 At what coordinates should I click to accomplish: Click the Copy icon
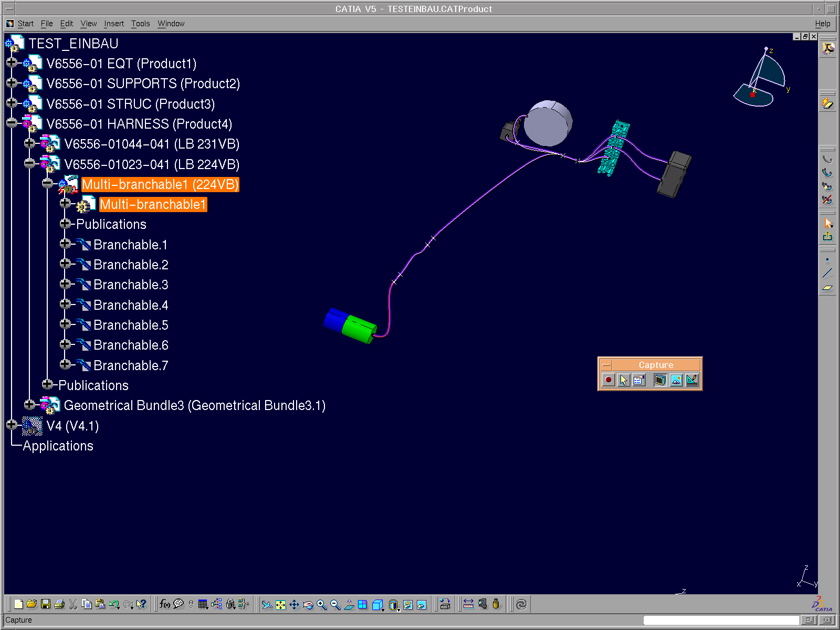click(x=87, y=604)
